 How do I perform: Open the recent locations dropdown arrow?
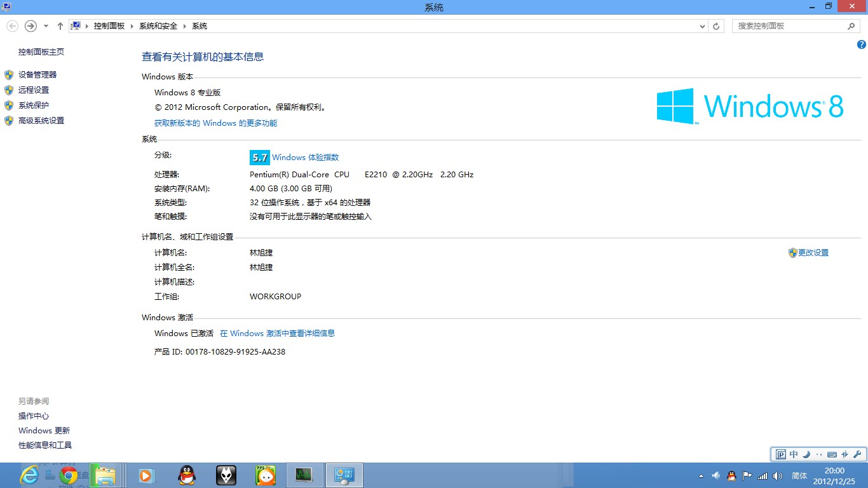46,26
